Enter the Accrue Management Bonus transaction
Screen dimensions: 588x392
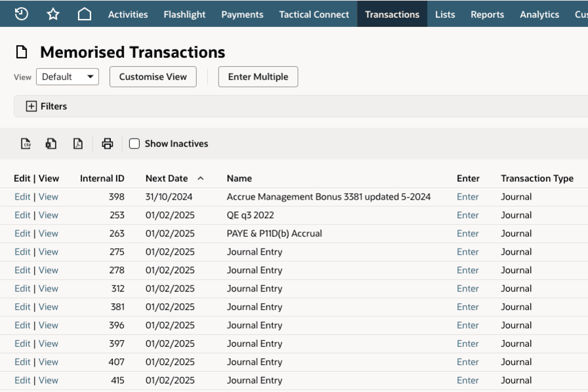click(x=468, y=197)
